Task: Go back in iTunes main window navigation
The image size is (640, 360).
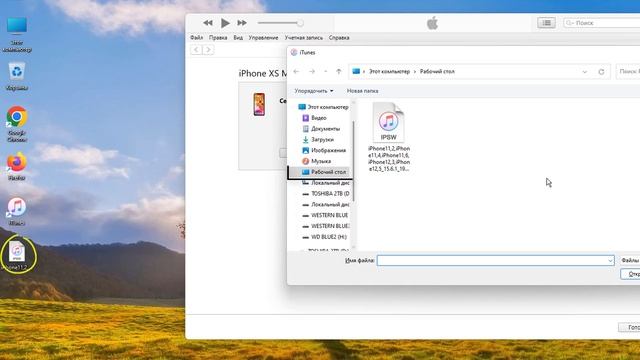Action: [196, 50]
